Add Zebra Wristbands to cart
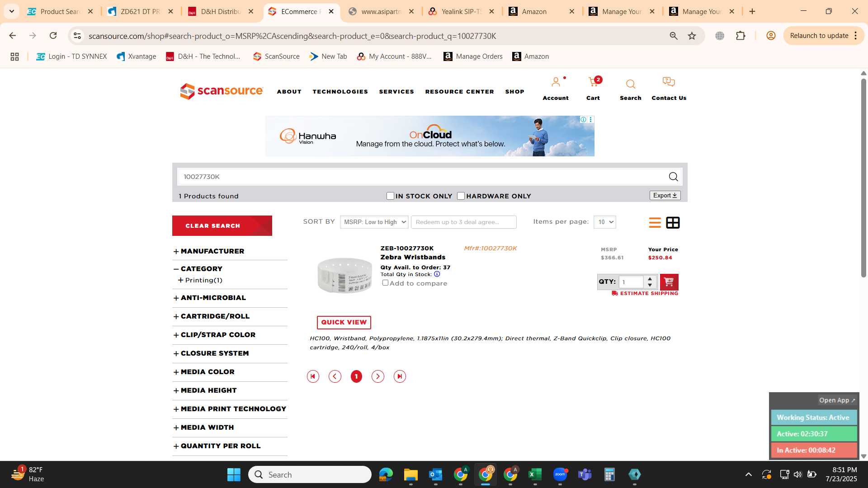Viewport: 868px width, 488px height. (669, 282)
